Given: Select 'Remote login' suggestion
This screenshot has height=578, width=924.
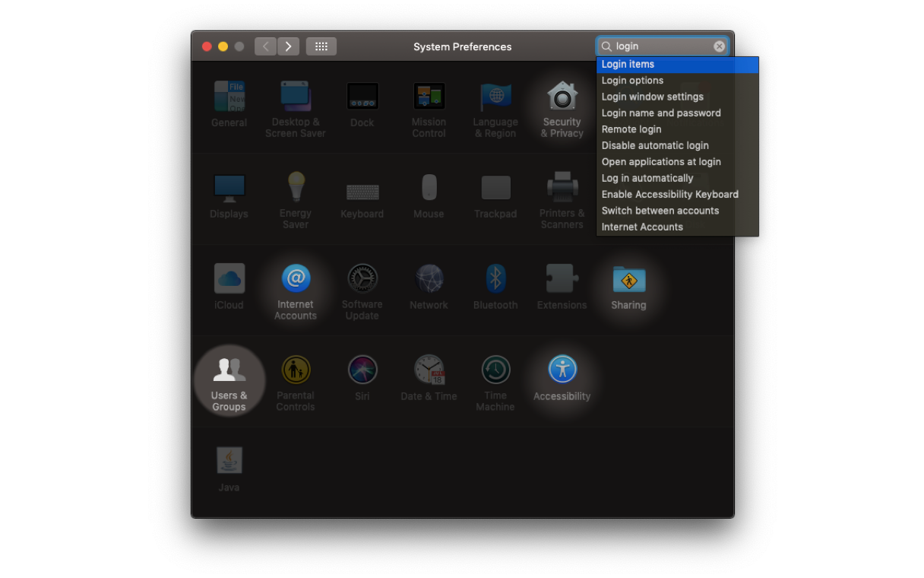Looking at the screenshot, I should [678, 129].
